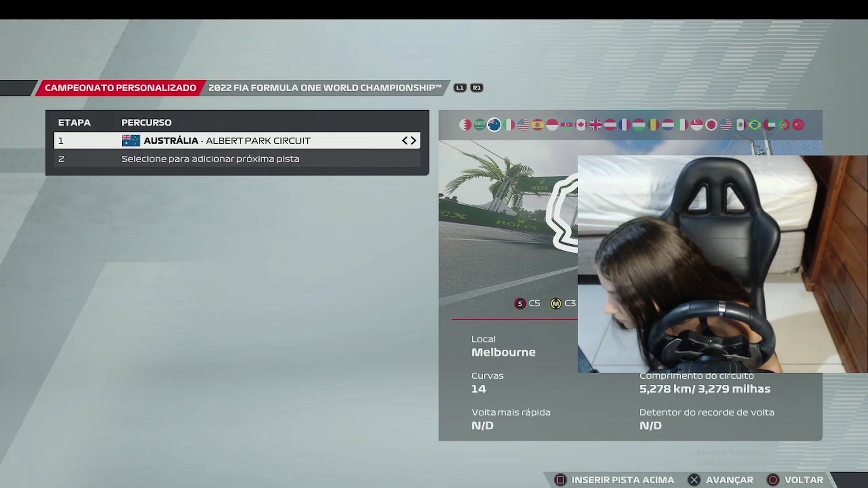Select the Singapore flag circuit

coord(697,125)
